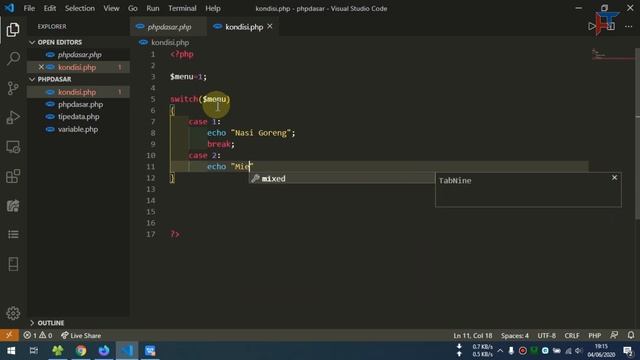Close the kondisi.php editor tab
Image resolution: width=640 pixels, height=360 pixels.
[x=270, y=26]
